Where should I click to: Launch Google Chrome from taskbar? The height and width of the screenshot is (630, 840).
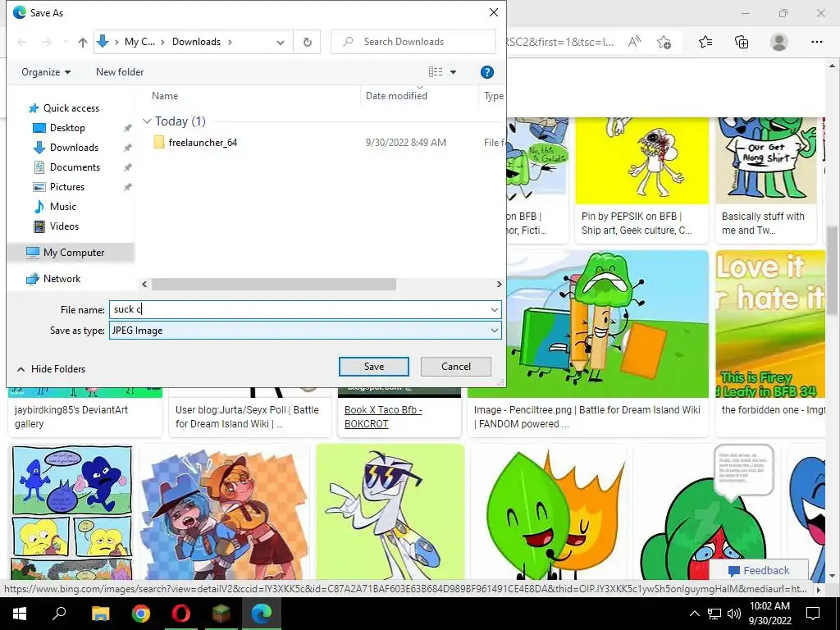click(x=141, y=613)
